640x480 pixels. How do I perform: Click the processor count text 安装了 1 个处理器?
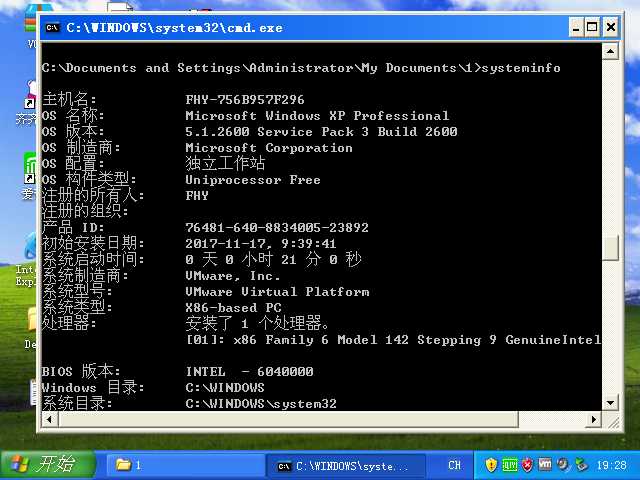pos(257,323)
